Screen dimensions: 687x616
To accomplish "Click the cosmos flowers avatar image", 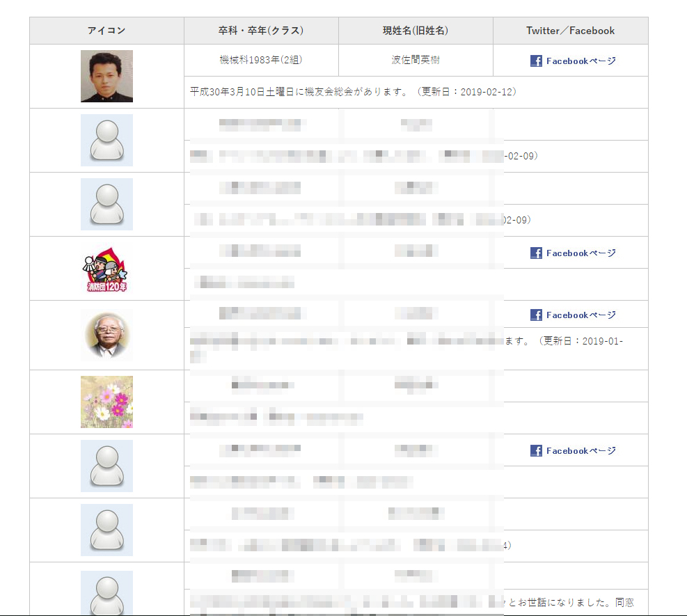I will [106, 402].
